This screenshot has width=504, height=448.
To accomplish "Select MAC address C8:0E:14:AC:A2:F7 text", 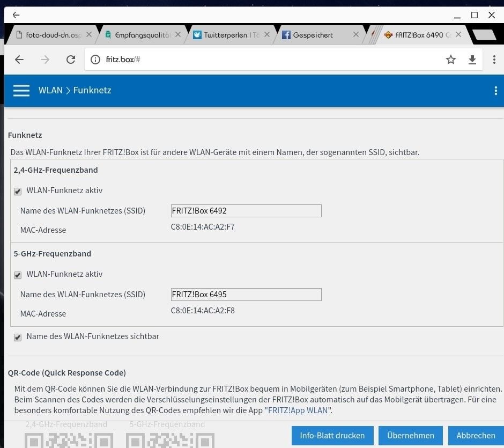I will point(203,227).
